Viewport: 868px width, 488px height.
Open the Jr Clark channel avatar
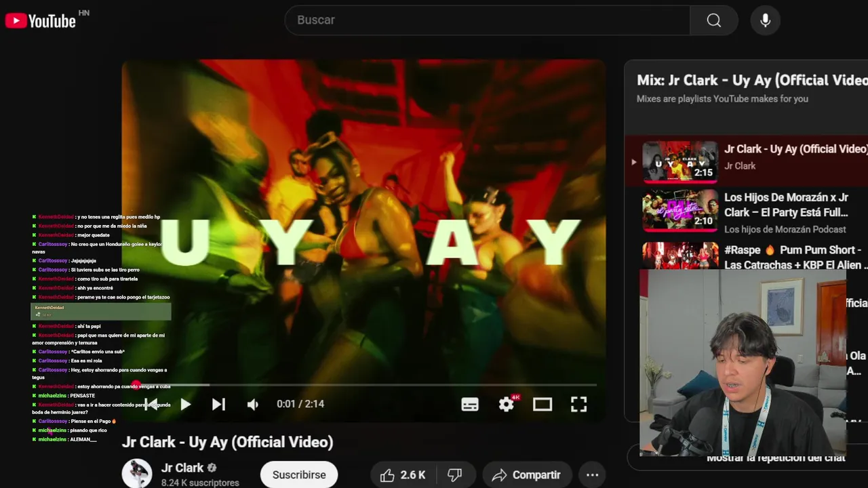tap(137, 474)
